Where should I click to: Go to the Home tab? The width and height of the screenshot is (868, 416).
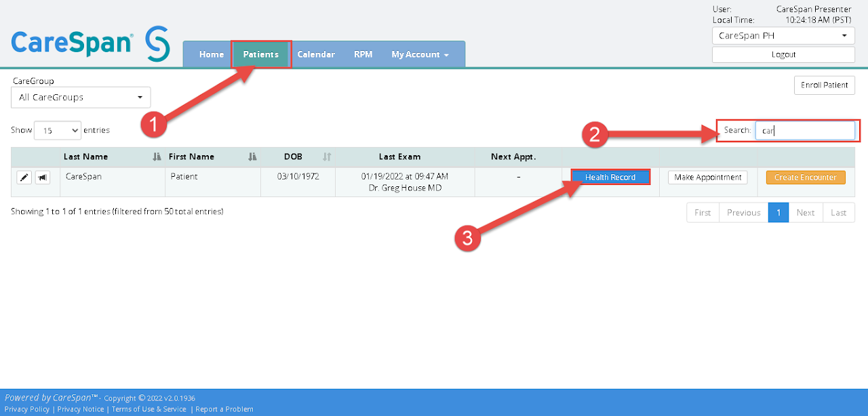212,54
